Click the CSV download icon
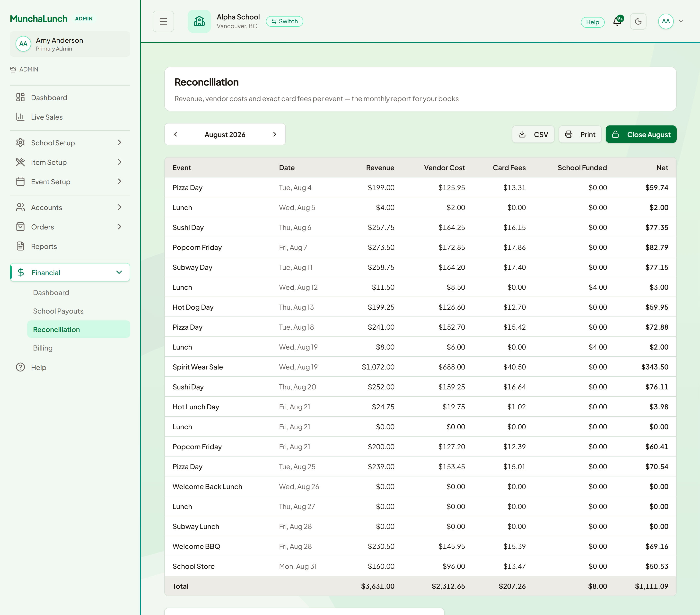700x615 pixels. pyautogui.click(x=522, y=134)
